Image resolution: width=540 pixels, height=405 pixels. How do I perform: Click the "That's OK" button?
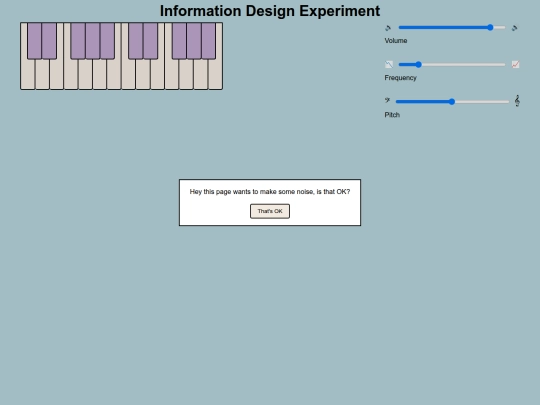270,211
